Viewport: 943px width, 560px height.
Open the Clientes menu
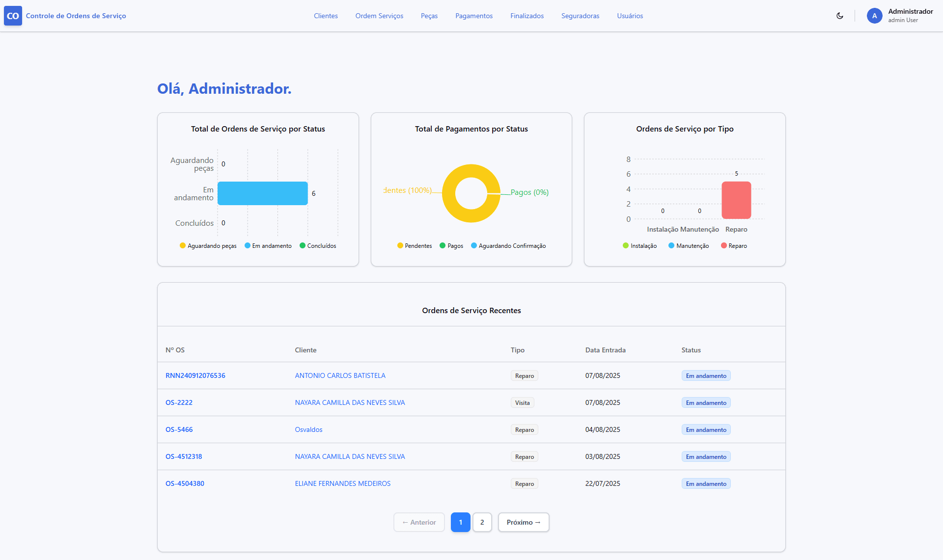coord(326,16)
